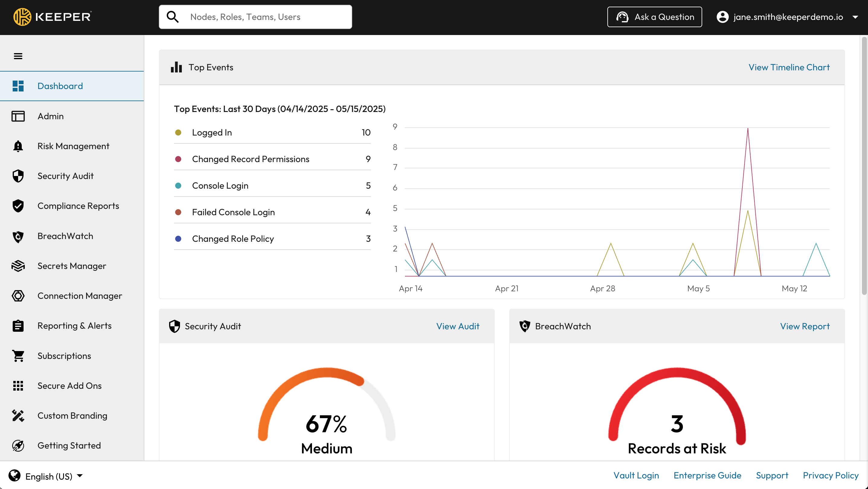Select Reporting & Alerts in sidebar
Viewport: 868px width, 489px height.
(x=75, y=326)
